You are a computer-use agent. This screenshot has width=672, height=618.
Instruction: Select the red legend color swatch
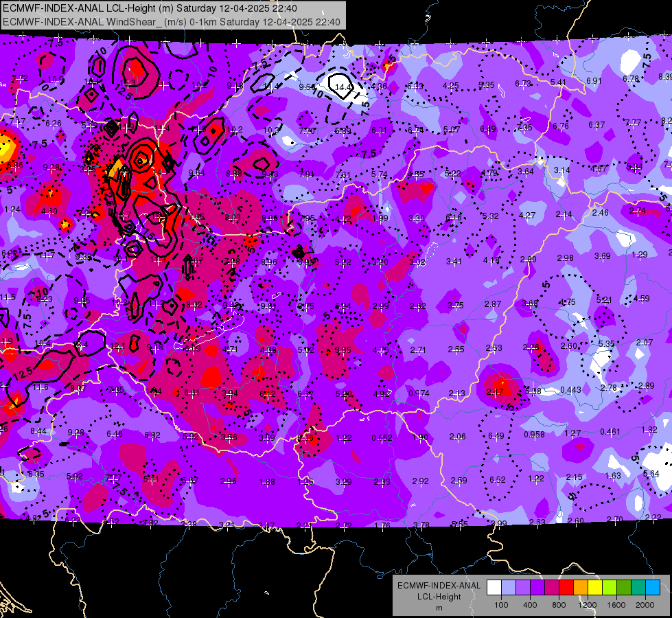pos(566,588)
